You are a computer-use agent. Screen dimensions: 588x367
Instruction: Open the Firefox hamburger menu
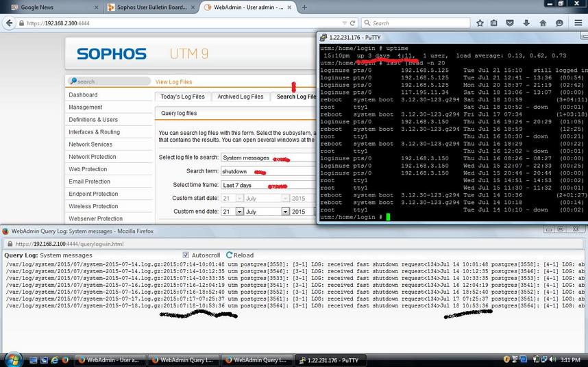(578, 23)
